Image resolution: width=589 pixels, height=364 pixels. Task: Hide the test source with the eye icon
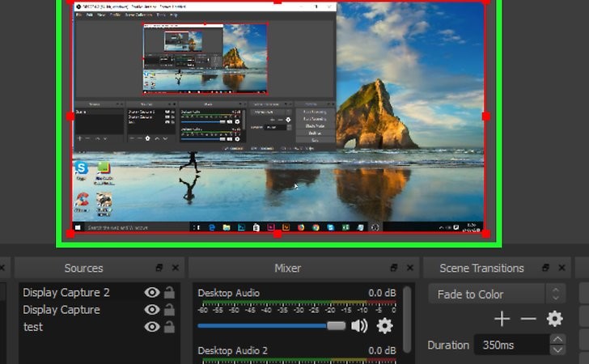point(151,327)
